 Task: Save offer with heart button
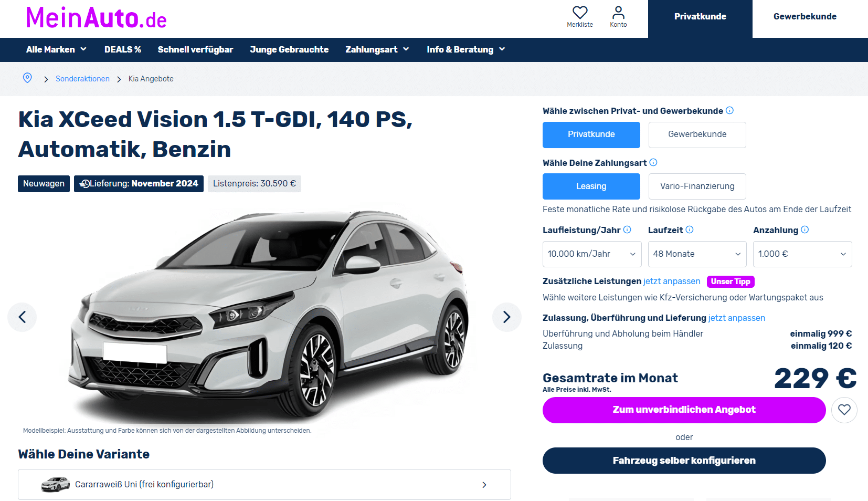click(x=844, y=410)
